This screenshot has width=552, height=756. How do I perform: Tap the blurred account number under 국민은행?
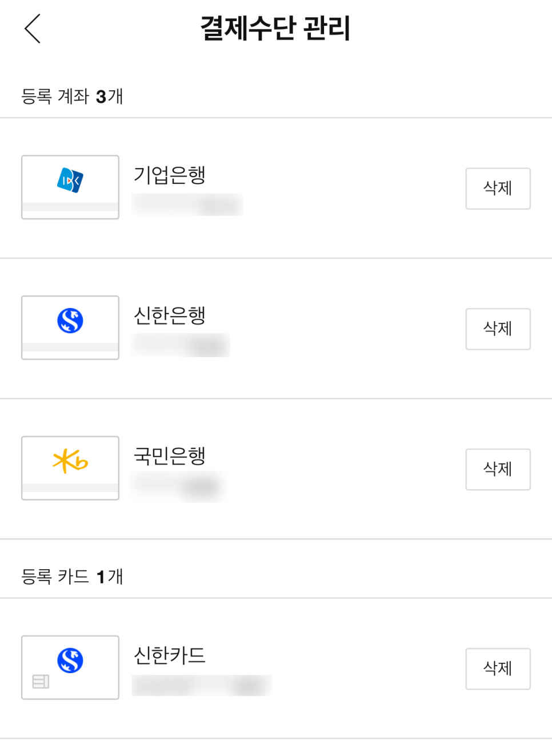pyautogui.click(x=177, y=486)
